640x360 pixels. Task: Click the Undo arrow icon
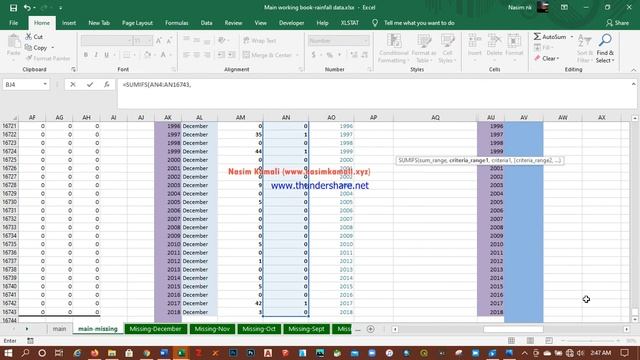tap(27, 8)
